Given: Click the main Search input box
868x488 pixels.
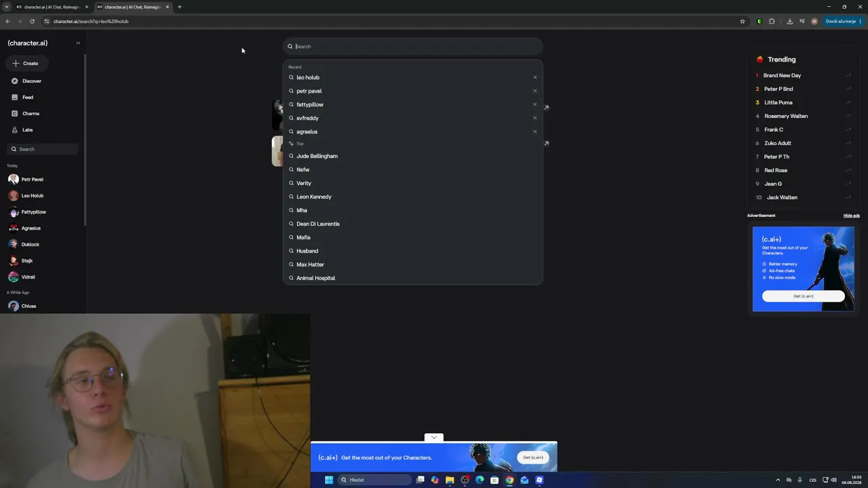Looking at the screenshot, I should [x=413, y=46].
